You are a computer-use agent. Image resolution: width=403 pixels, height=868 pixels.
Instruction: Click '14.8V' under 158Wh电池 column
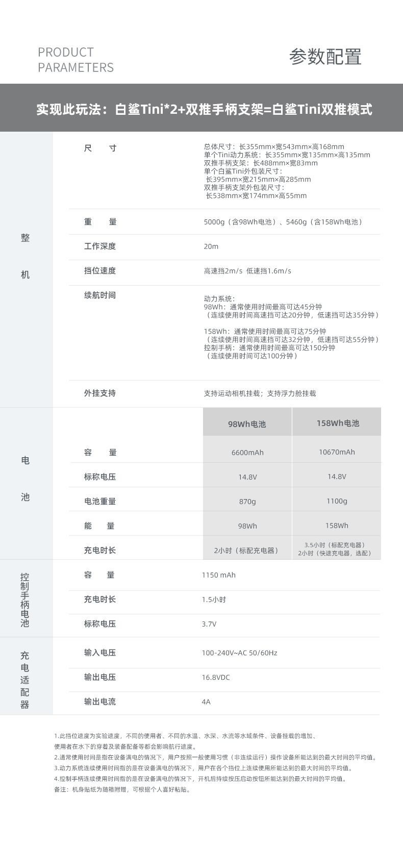point(337,477)
